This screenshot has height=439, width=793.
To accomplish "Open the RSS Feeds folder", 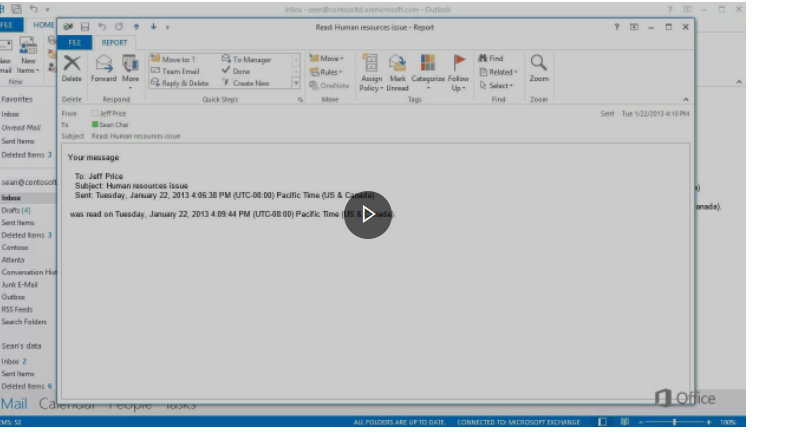I will [17, 309].
